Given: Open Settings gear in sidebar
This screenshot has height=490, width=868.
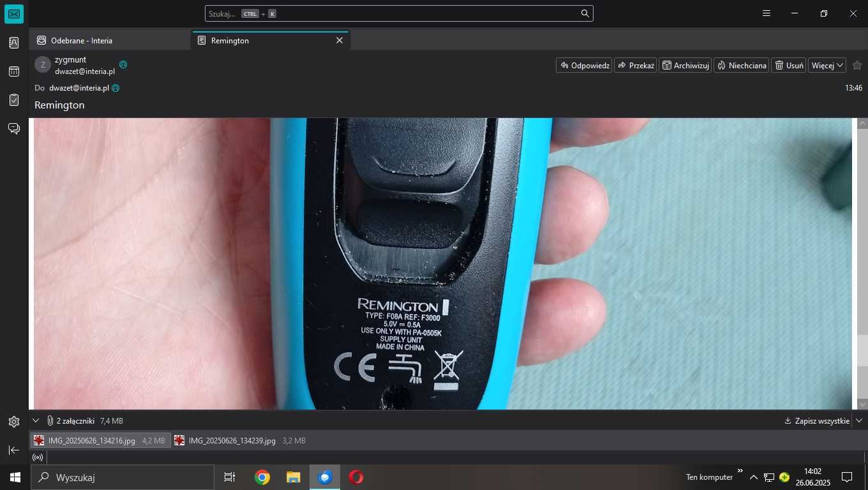Looking at the screenshot, I should (x=14, y=422).
